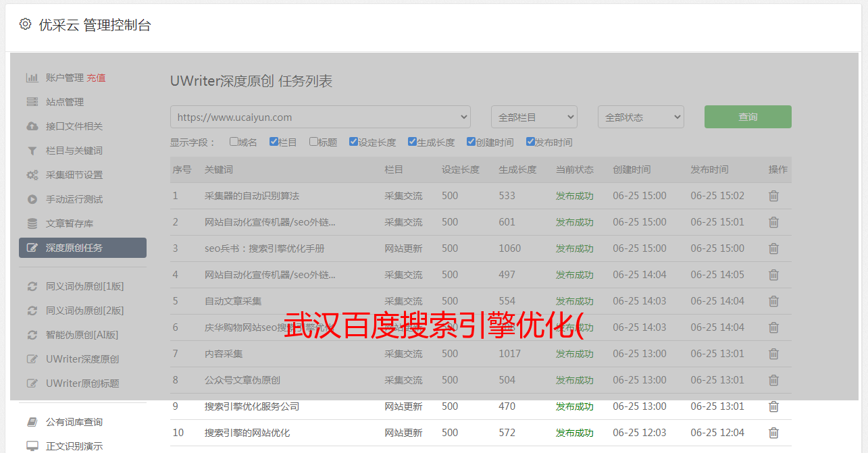Image resolution: width=868 pixels, height=453 pixels.
Task: Click trash icon for row 10
Action: (x=773, y=433)
